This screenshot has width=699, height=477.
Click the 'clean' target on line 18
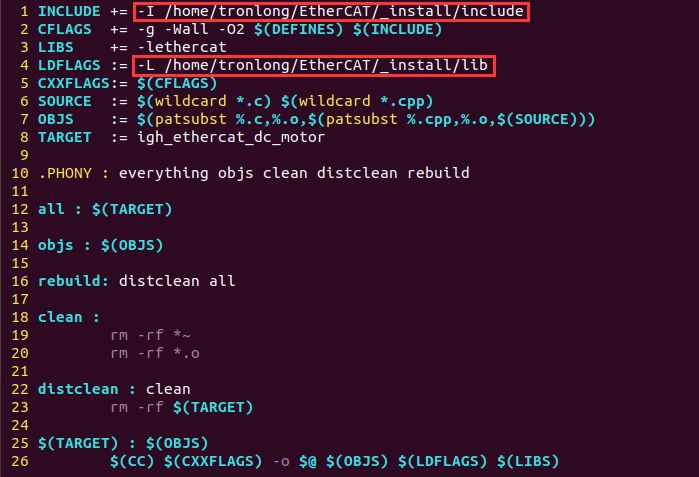click(60, 317)
